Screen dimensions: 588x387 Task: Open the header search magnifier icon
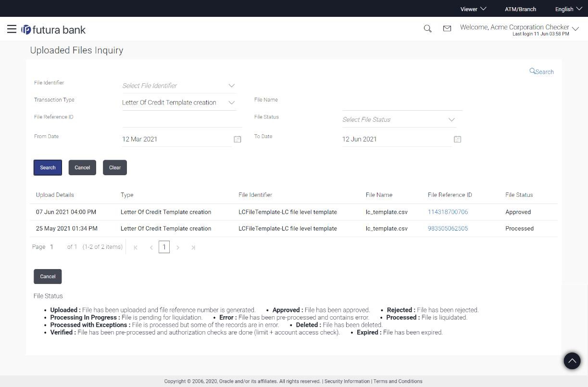click(x=427, y=29)
